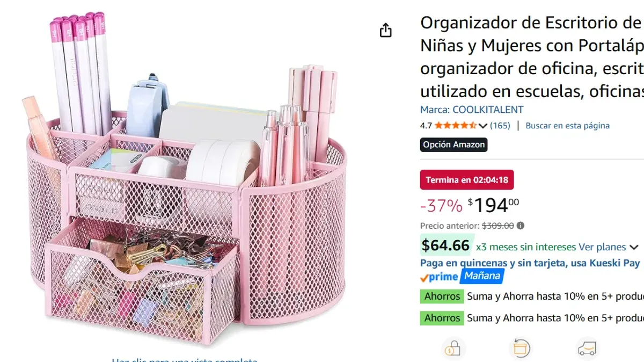Click the Termina en countdown banner
The width and height of the screenshot is (644, 362).
(466, 179)
